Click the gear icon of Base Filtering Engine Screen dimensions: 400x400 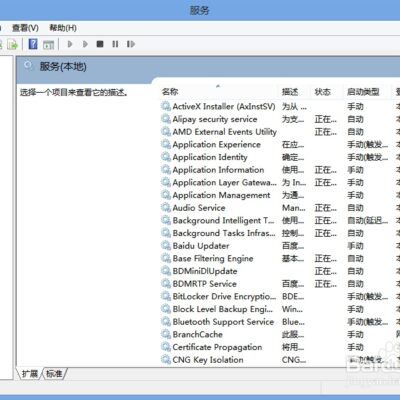166,258
